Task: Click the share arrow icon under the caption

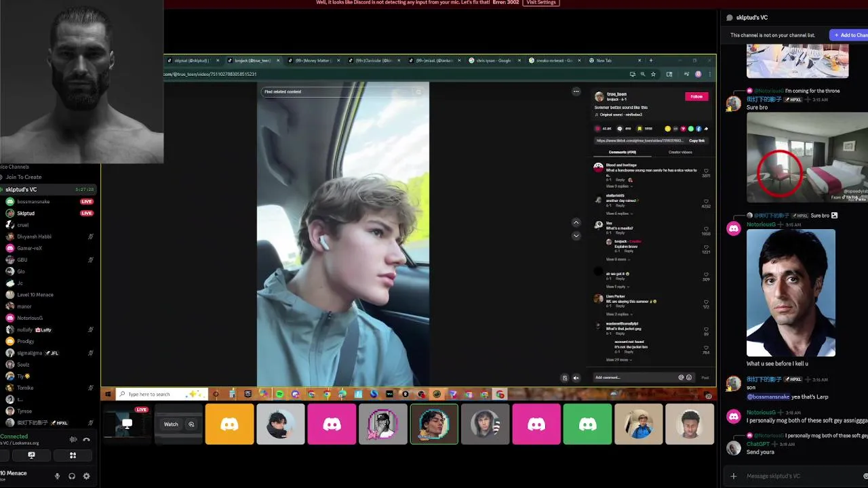Action: point(706,129)
